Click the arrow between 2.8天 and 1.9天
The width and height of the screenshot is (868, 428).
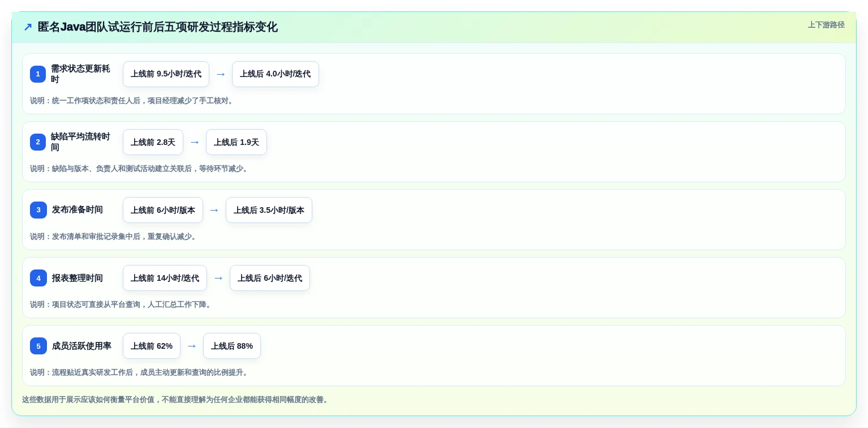click(195, 142)
